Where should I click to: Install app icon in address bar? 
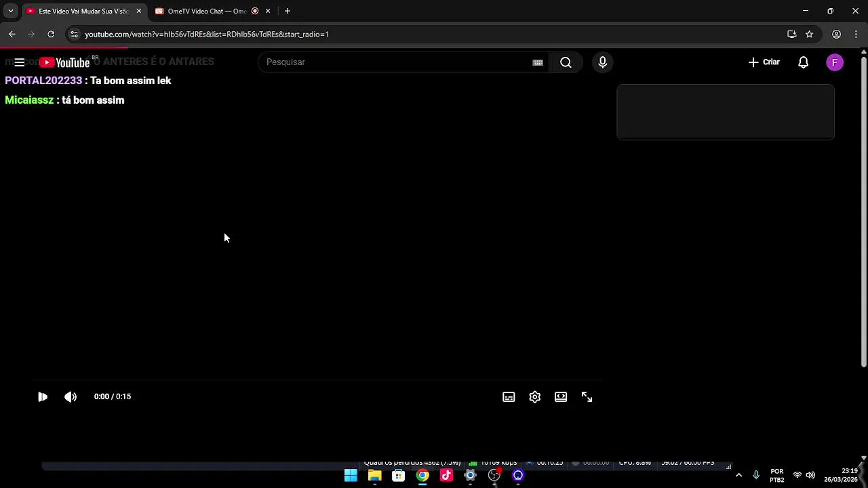coord(791,34)
